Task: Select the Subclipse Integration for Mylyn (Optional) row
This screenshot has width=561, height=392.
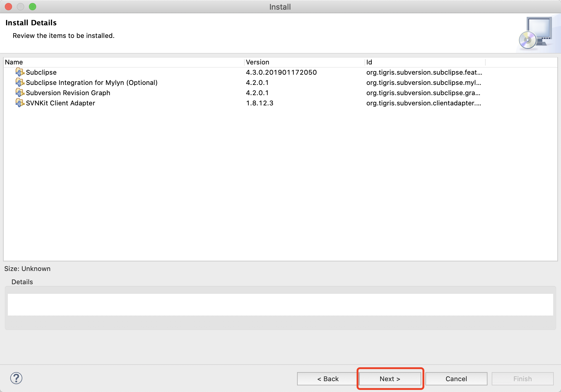Action: tap(92, 82)
